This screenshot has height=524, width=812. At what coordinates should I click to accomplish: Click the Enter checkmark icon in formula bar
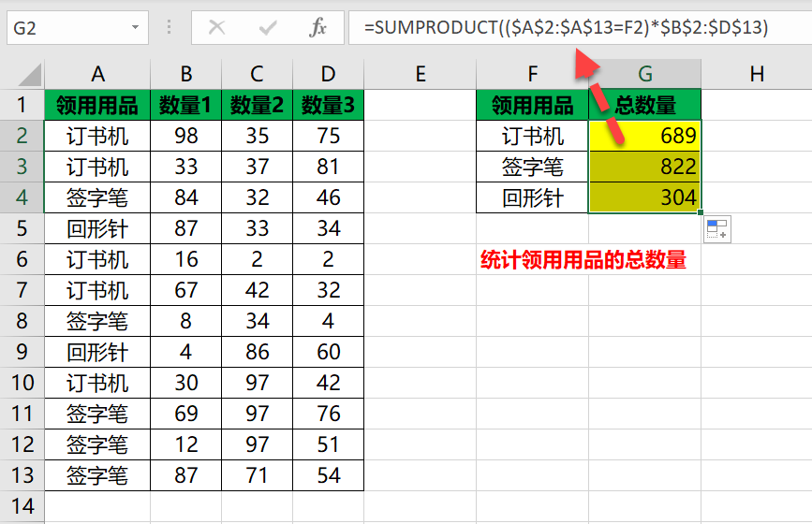pyautogui.click(x=268, y=27)
